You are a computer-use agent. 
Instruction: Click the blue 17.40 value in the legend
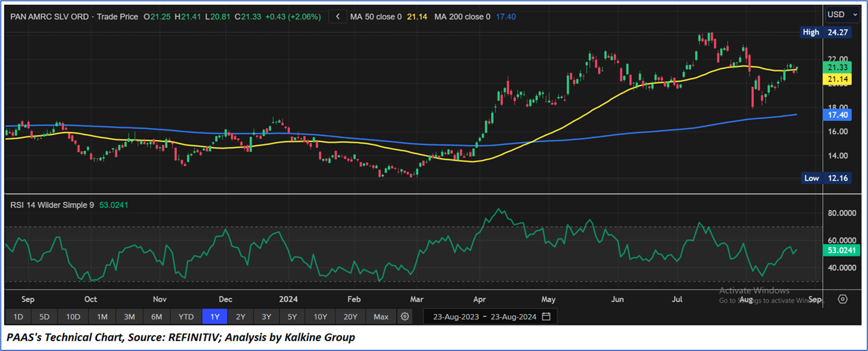506,17
